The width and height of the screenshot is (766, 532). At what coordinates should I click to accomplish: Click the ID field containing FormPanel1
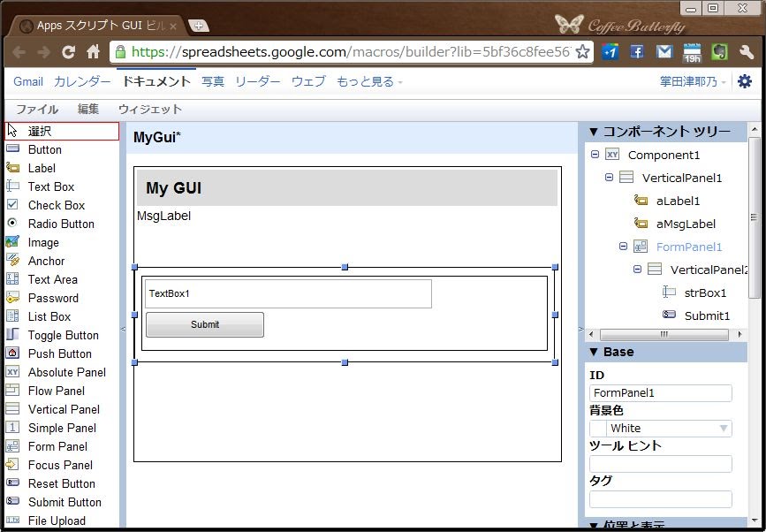(660, 393)
